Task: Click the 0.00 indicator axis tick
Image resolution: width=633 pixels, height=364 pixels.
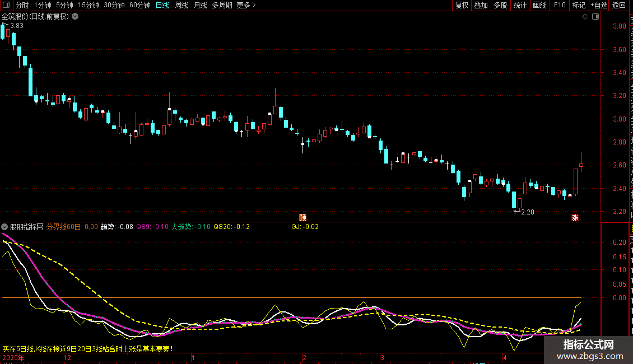Action: click(619, 298)
